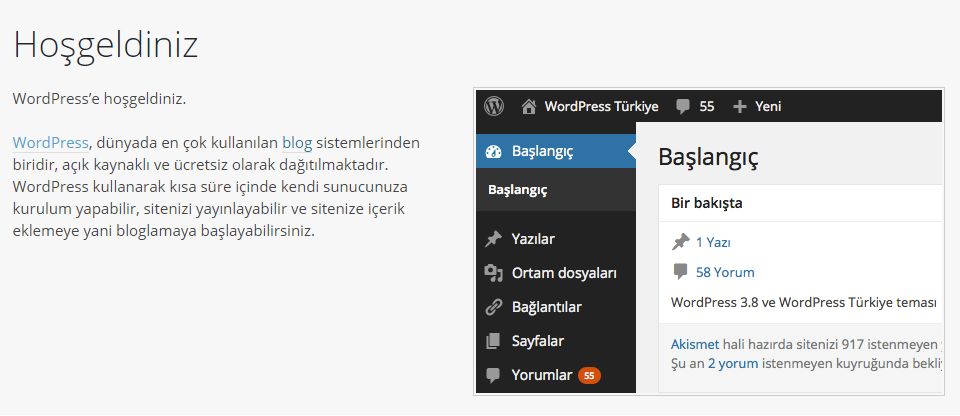Click the comment bubble icon in admin bar

tap(683, 107)
